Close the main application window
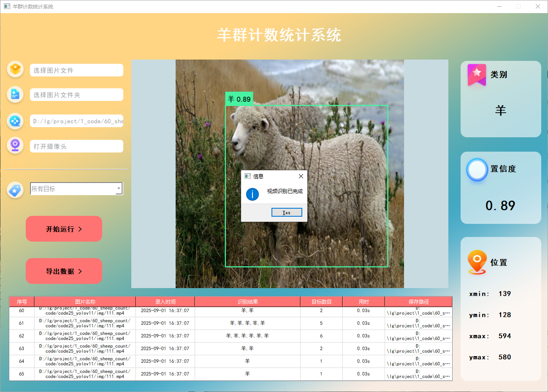Screen dimensions: 548x392 click(538, 6)
